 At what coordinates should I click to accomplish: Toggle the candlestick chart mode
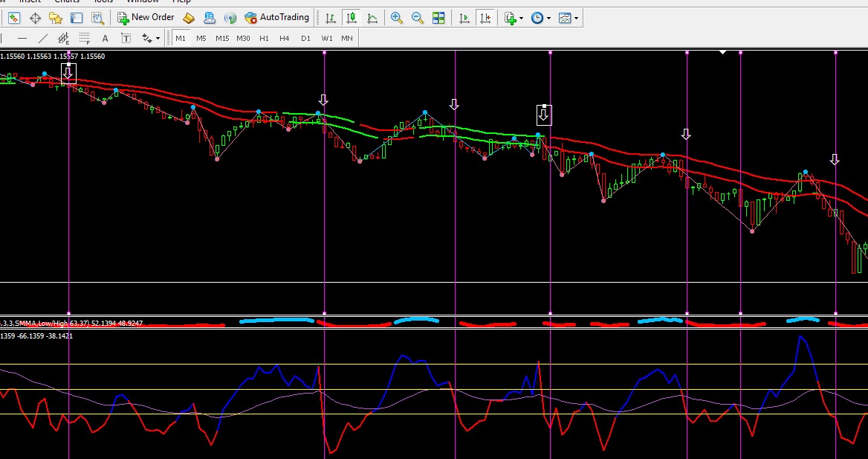click(x=351, y=18)
